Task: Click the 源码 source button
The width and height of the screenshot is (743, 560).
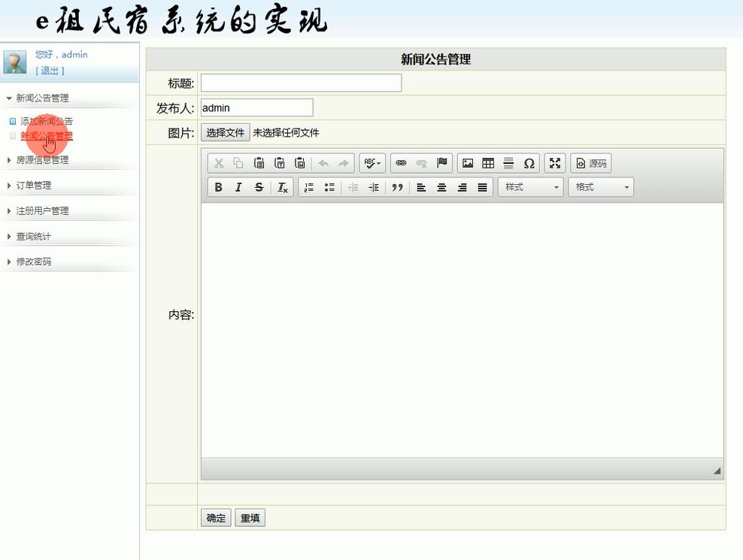Action: (591, 163)
